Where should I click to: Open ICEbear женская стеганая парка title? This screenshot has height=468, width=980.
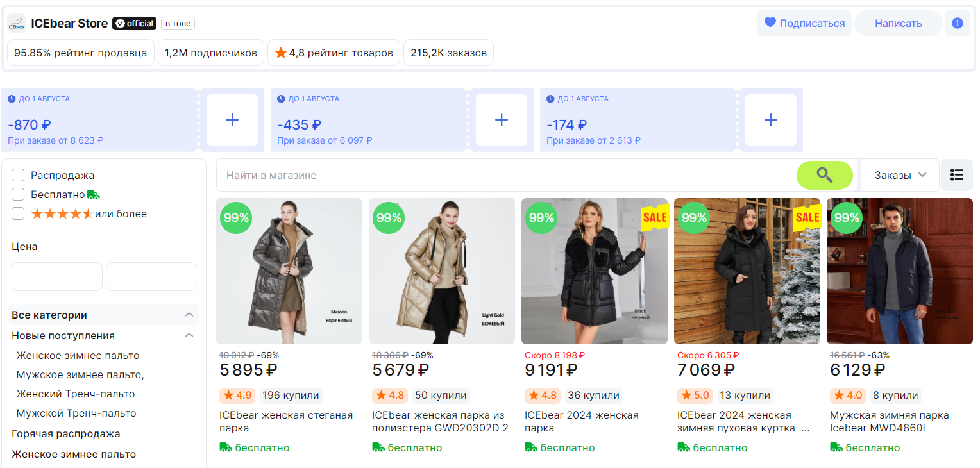click(286, 421)
